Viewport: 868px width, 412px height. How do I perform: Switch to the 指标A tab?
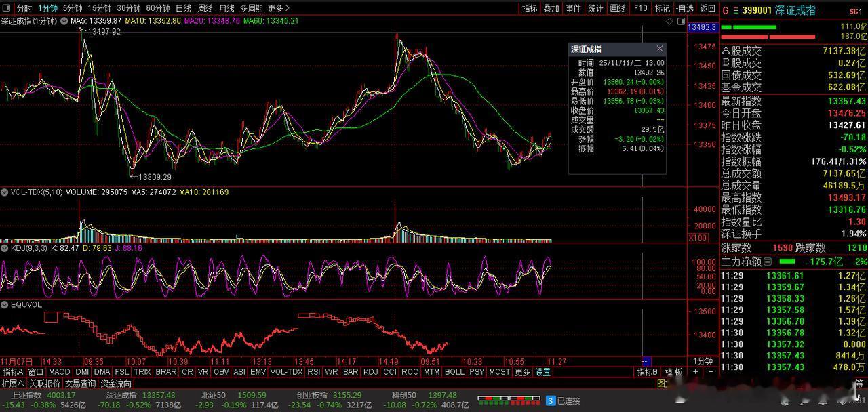(x=13, y=372)
